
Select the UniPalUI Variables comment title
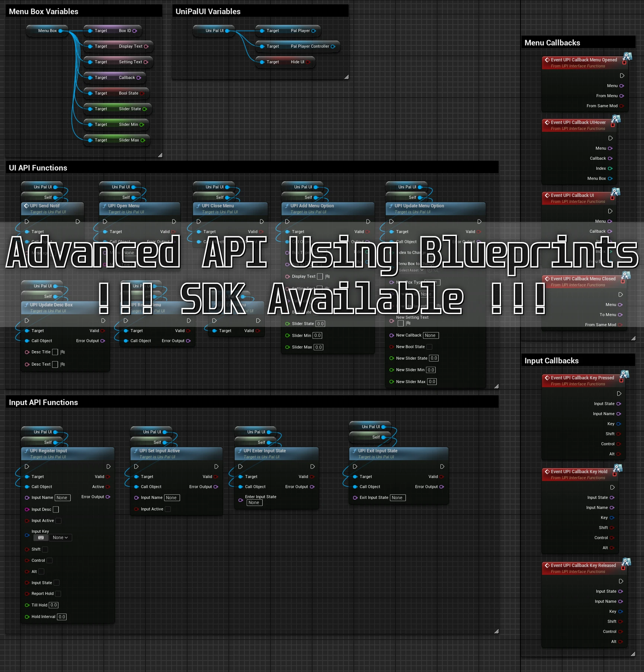[208, 12]
